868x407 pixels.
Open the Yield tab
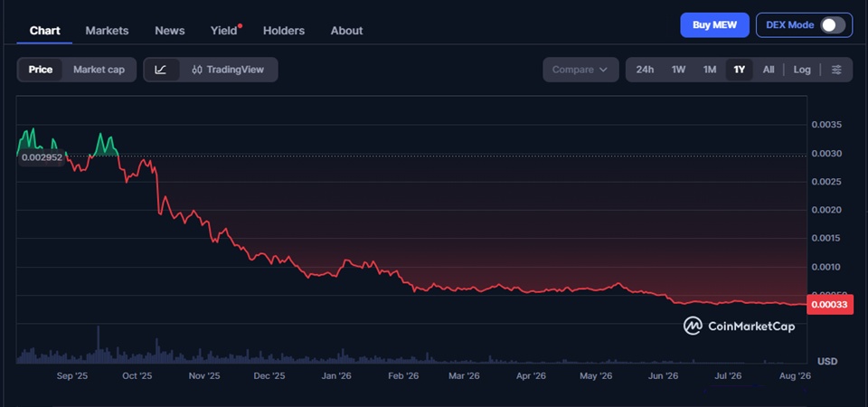point(224,31)
